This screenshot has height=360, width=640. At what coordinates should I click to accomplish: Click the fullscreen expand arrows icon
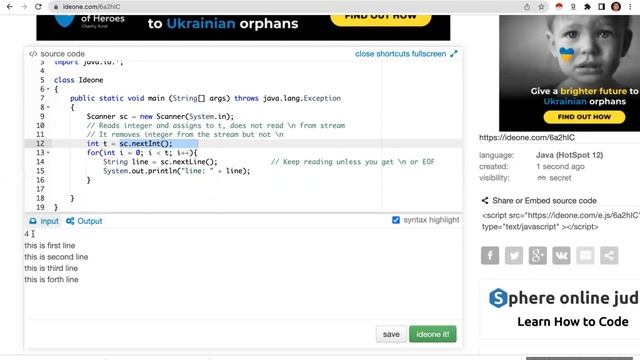[453, 53]
